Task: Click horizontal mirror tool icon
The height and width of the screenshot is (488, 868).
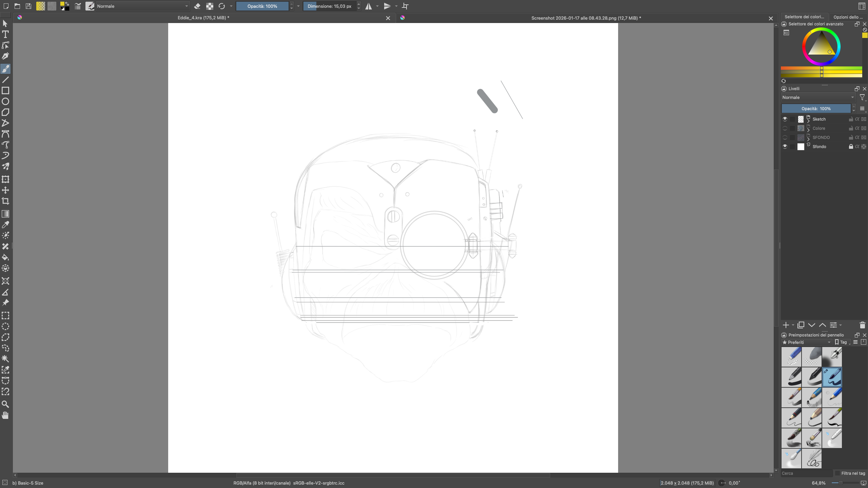Action: pyautogui.click(x=369, y=6)
